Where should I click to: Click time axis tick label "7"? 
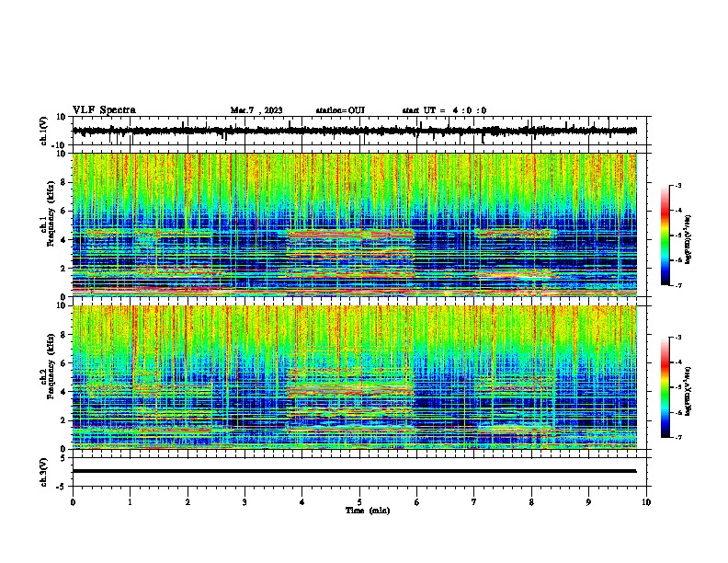point(474,502)
